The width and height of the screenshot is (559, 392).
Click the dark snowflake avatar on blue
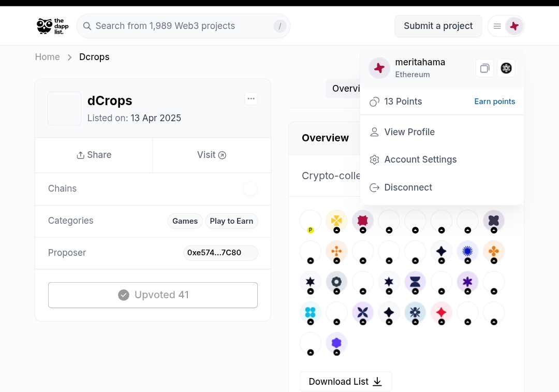pos(415,312)
